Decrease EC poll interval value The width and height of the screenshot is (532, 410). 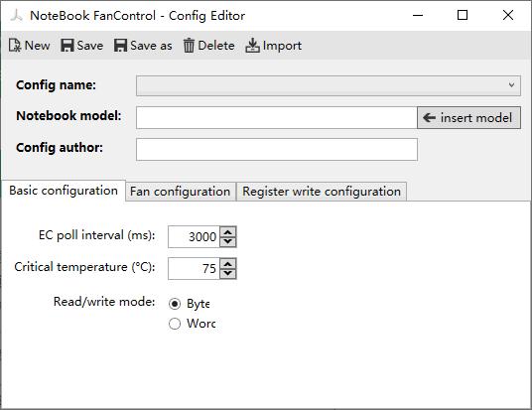click(x=228, y=241)
